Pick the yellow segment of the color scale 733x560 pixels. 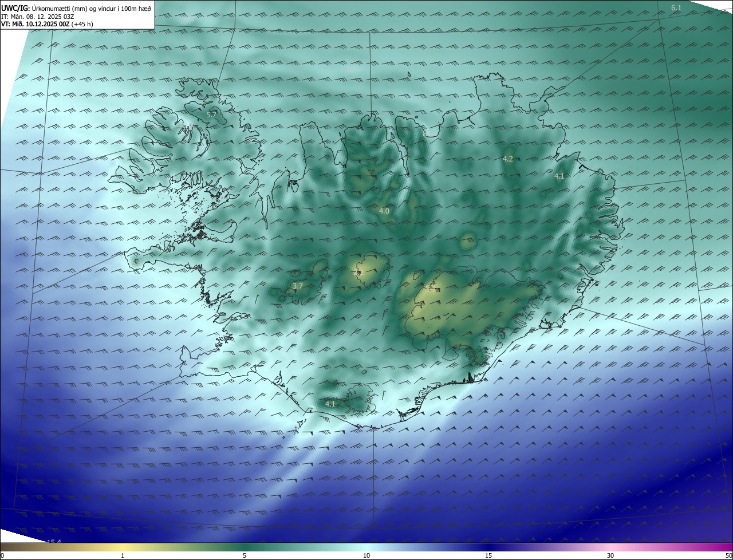123,547
